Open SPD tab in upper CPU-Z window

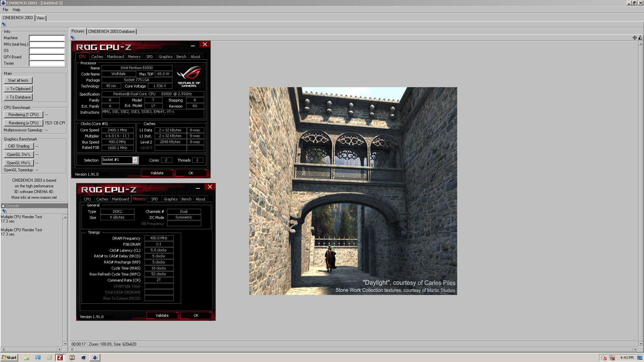pos(150,57)
